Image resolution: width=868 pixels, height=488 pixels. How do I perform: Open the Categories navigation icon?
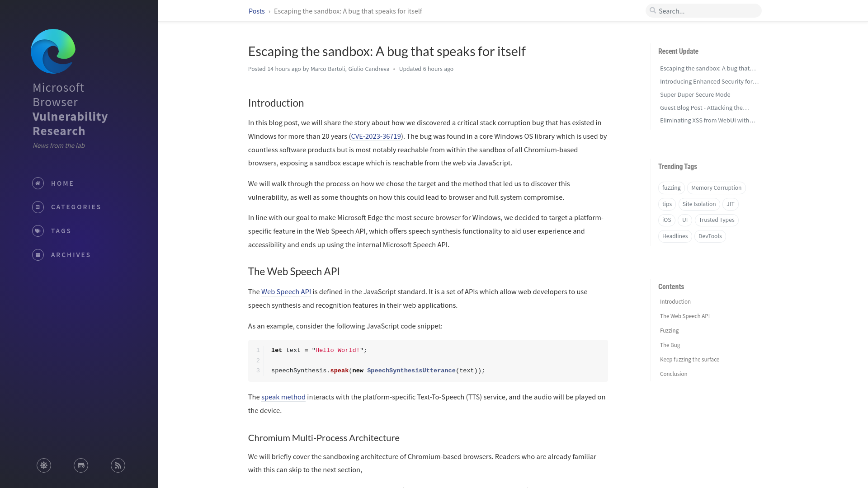pos(38,207)
